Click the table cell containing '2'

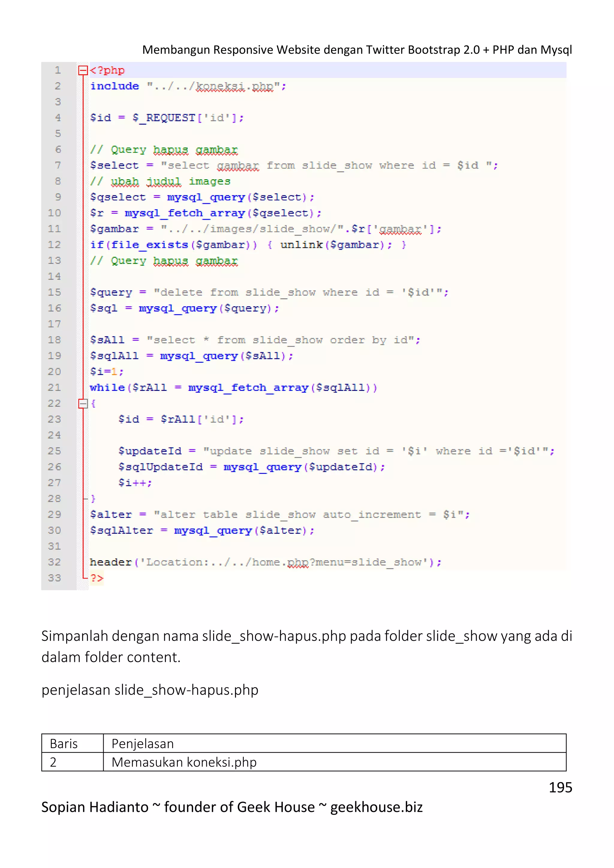73,762
